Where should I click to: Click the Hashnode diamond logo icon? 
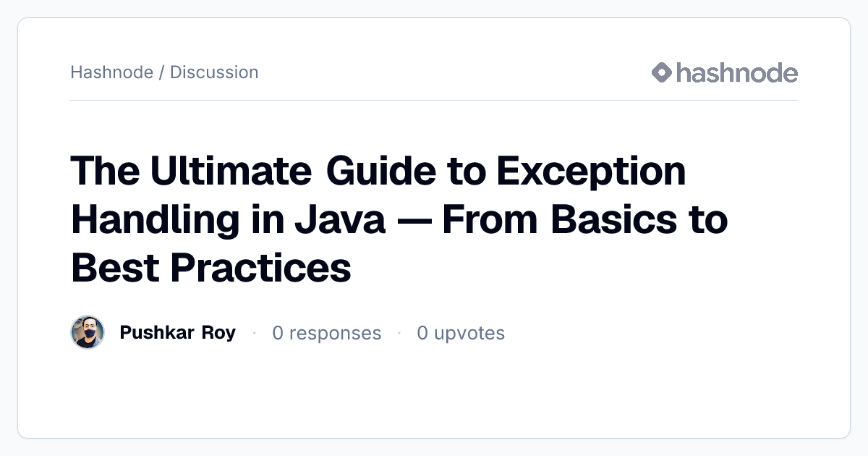[x=662, y=72]
